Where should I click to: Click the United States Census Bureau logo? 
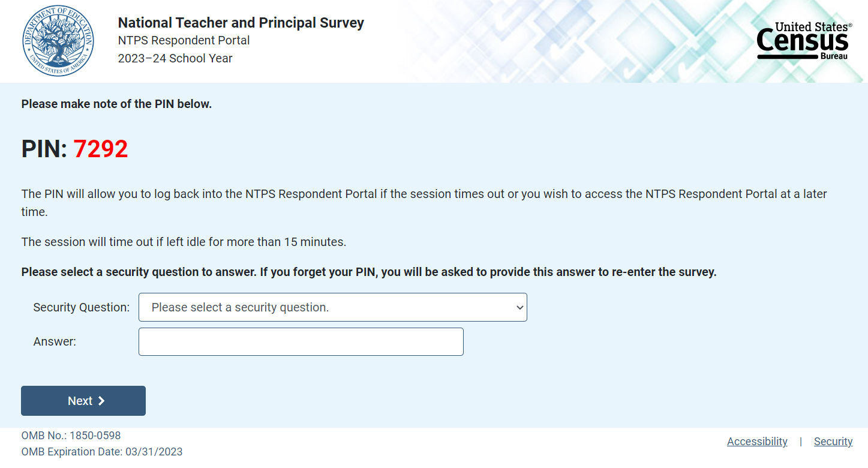804,41
